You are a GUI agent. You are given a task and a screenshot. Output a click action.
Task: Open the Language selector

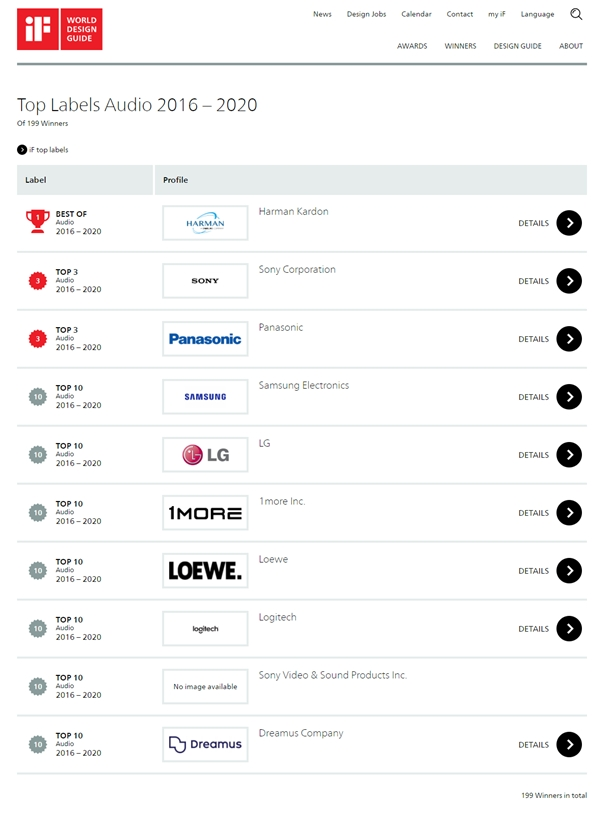point(537,14)
